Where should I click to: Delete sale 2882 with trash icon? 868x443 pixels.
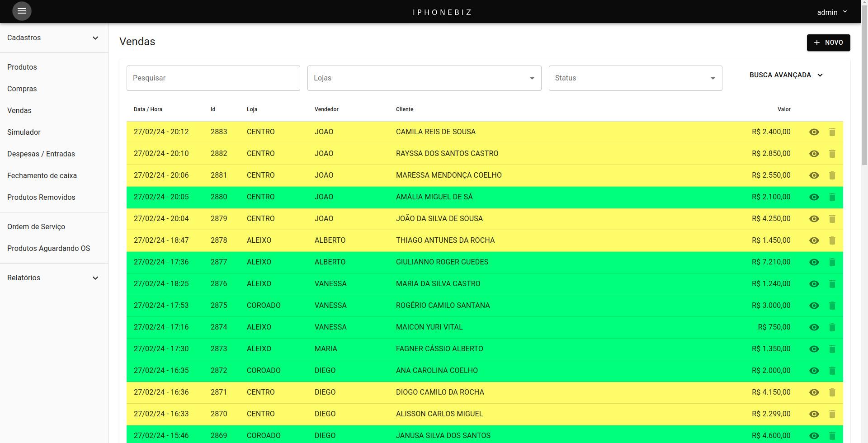pyautogui.click(x=832, y=154)
